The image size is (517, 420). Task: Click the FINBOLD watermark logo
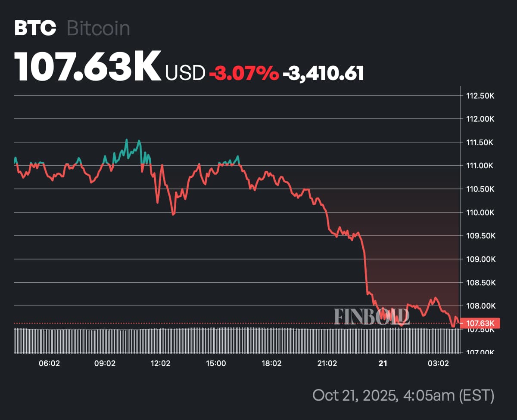[371, 317]
